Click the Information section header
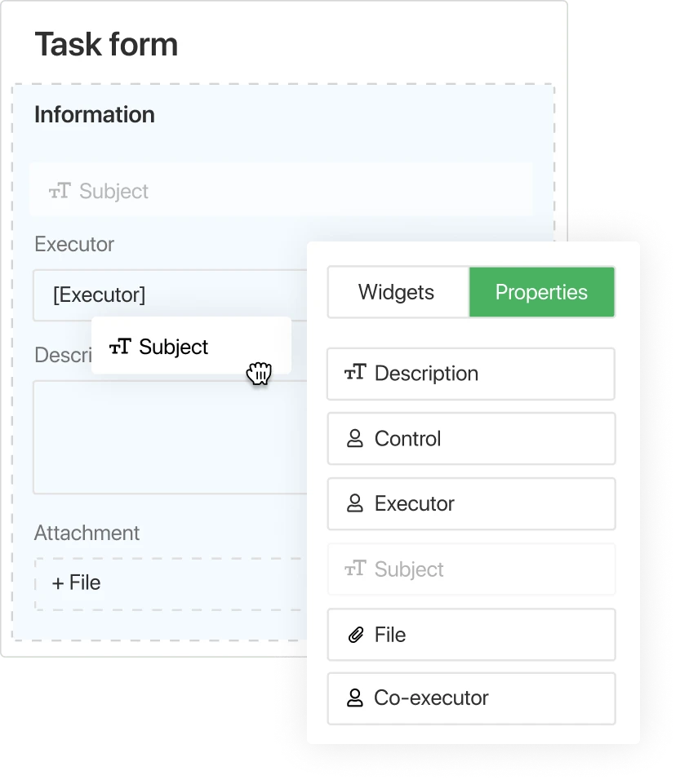680x784 pixels. coord(94,115)
